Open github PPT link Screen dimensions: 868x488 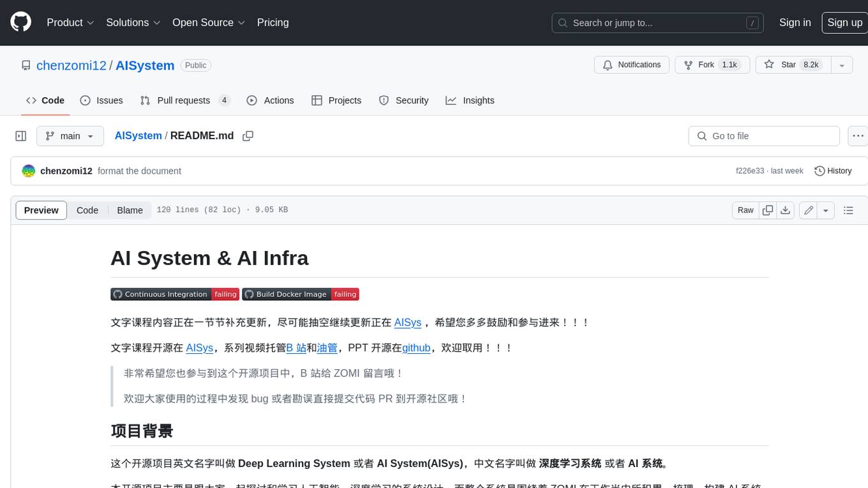(x=416, y=348)
